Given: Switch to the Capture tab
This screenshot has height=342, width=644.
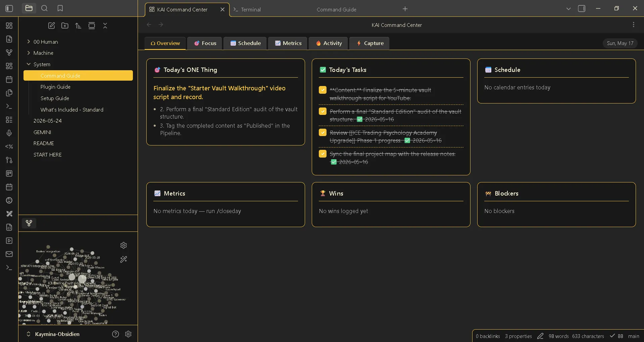Looking at the screenshot, I should coord(370,43).
